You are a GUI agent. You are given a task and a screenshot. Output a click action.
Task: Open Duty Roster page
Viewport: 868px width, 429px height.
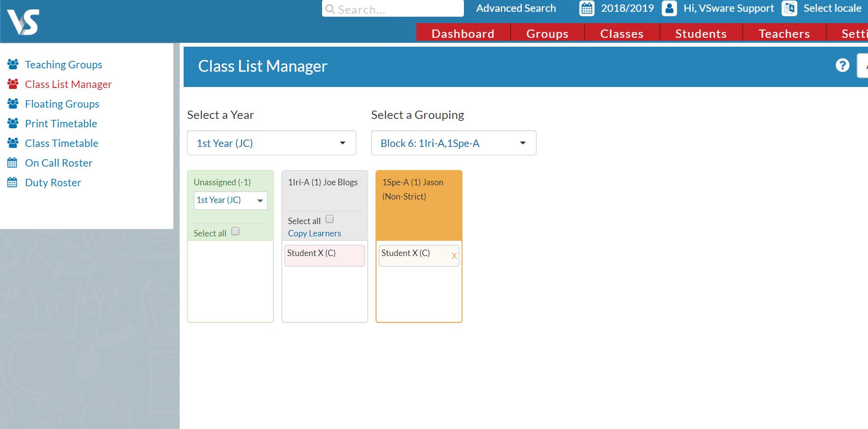[x=53, y=182]
